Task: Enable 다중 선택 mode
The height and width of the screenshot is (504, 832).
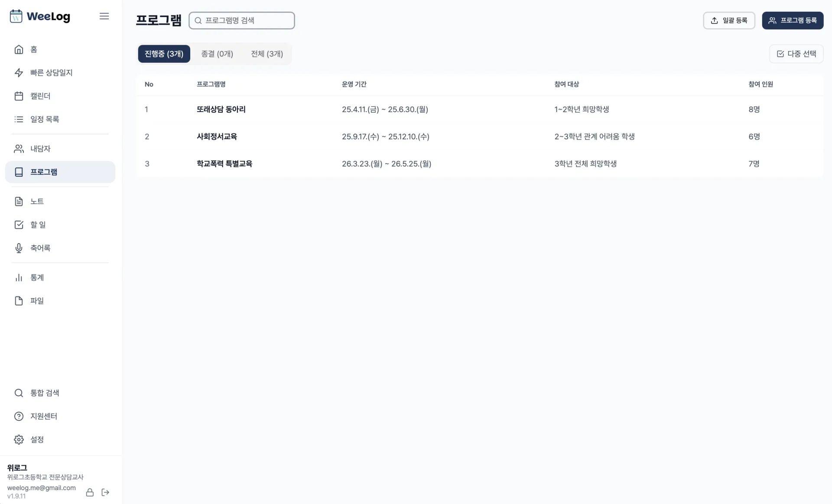Action: 796,54
